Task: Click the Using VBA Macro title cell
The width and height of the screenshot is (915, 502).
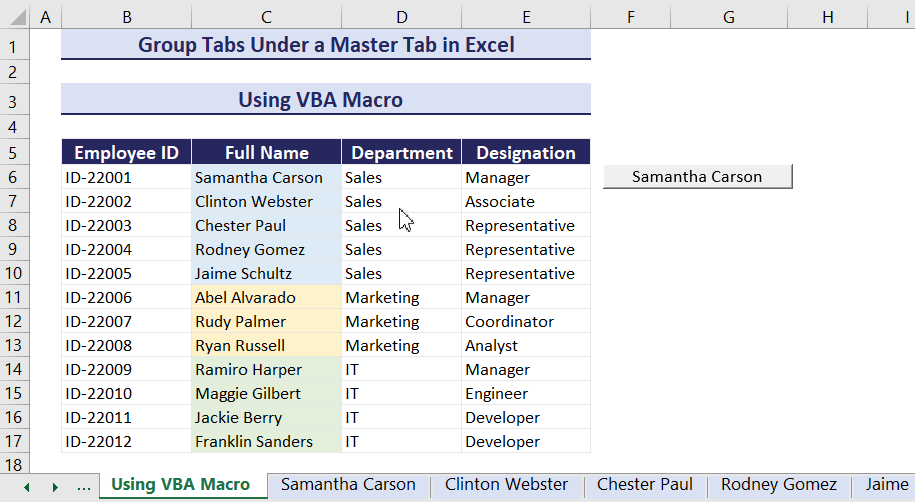Action: pos(325,100)
